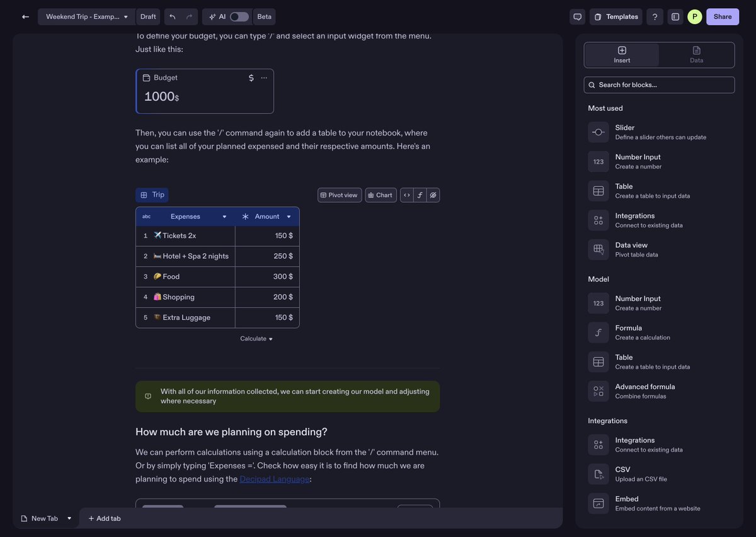
Task: Click the Formula block icon
Action: [x=598, y=332]
